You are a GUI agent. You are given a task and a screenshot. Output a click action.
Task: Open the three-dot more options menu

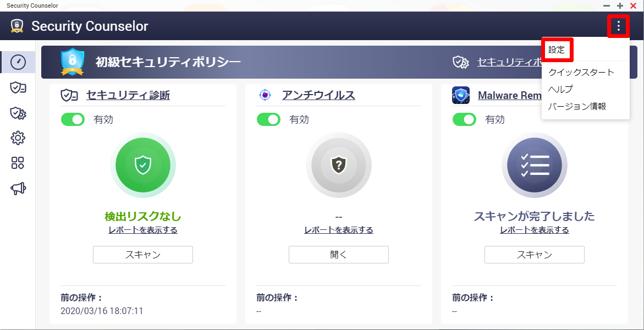coord(618,26)
